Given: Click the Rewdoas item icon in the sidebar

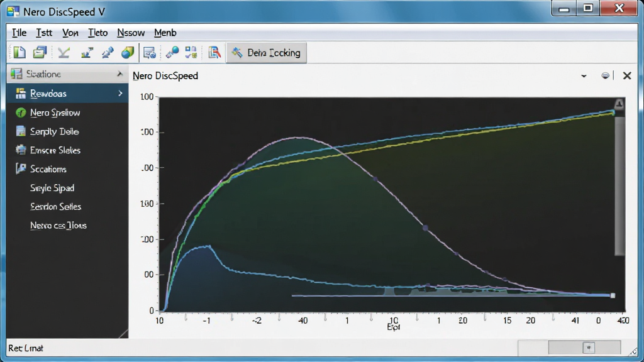Looking at the screenshot, I should 21,93.
